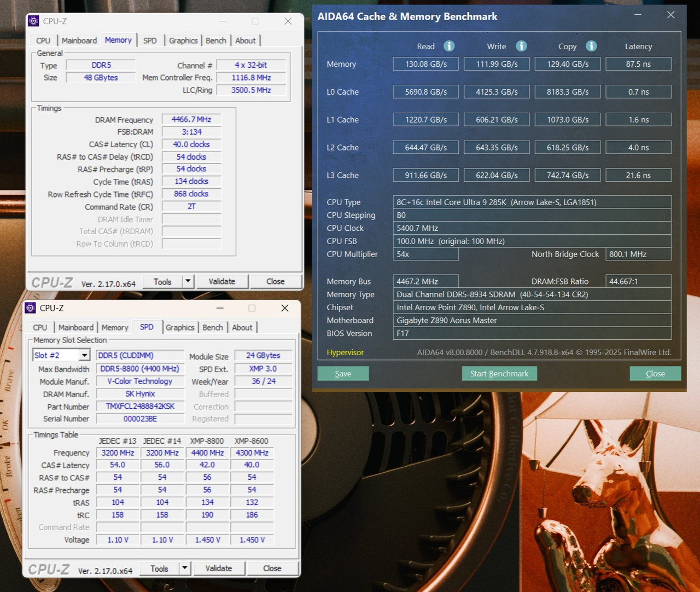The width and height of the screenshot is (700, 592).
Task: Click the Hypervisor label in AIDA64
Action: (x=345, y=352)
